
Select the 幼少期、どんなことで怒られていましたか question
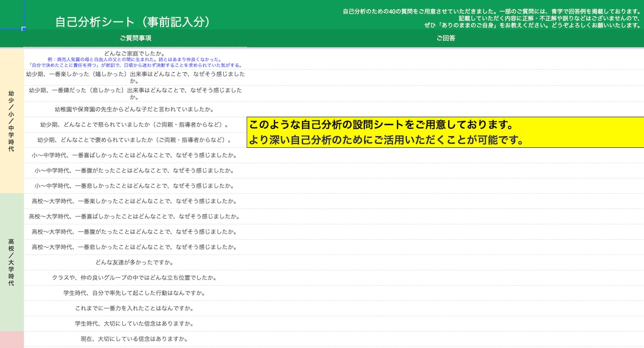click(x=135, y=125)
